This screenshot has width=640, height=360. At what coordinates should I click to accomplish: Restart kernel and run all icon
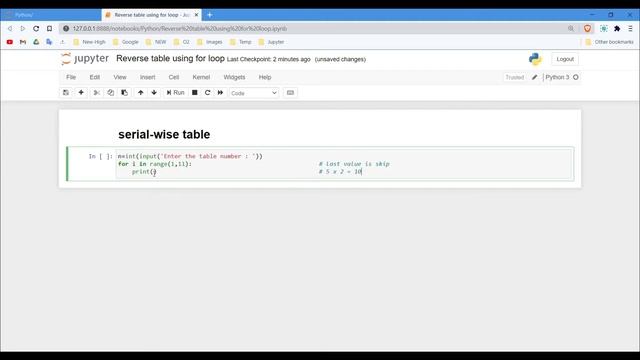click(x=220, y=93)
